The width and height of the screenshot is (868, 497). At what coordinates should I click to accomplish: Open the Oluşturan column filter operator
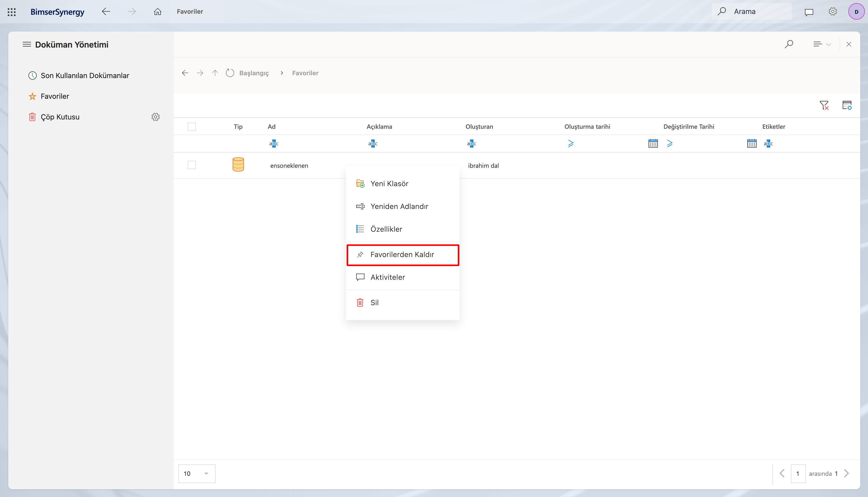coord(471,144)
